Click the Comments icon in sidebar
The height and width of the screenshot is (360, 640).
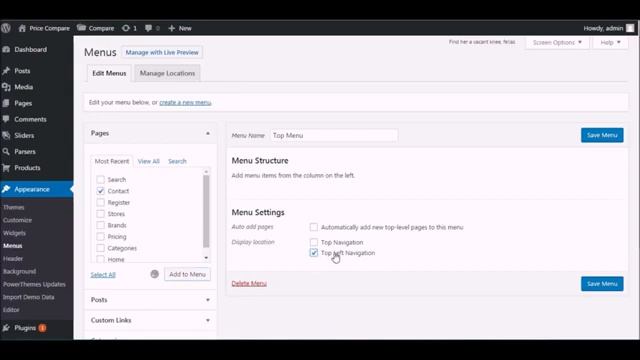click(x=6, y=119)
